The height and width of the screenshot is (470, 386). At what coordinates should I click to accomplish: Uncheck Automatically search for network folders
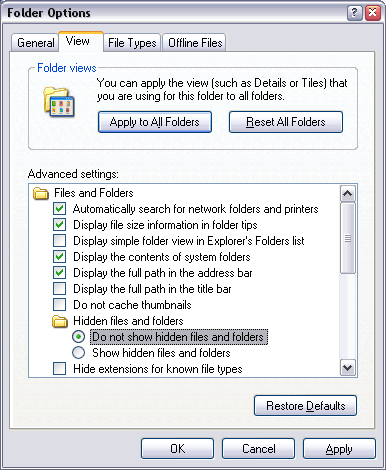60,209
